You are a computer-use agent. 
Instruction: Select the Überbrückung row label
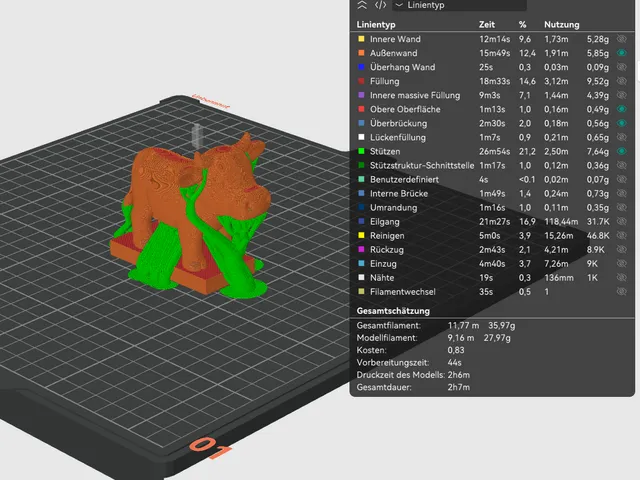398,123
